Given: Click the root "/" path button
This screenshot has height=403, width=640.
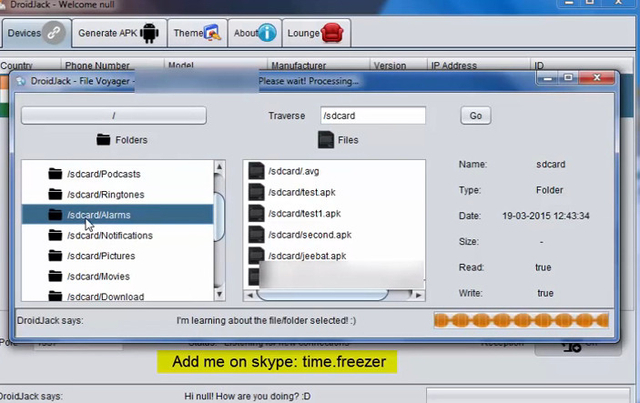Looking at the screenshot, I should 114,116.
